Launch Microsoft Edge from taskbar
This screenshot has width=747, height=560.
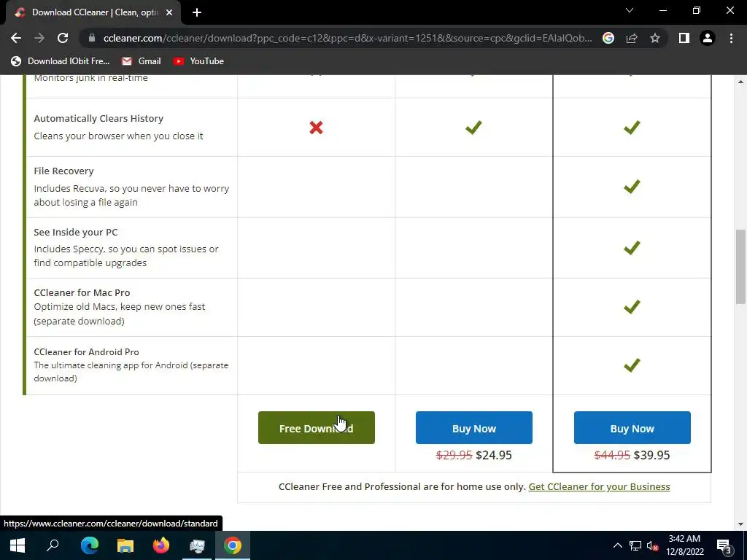[90, 545]
